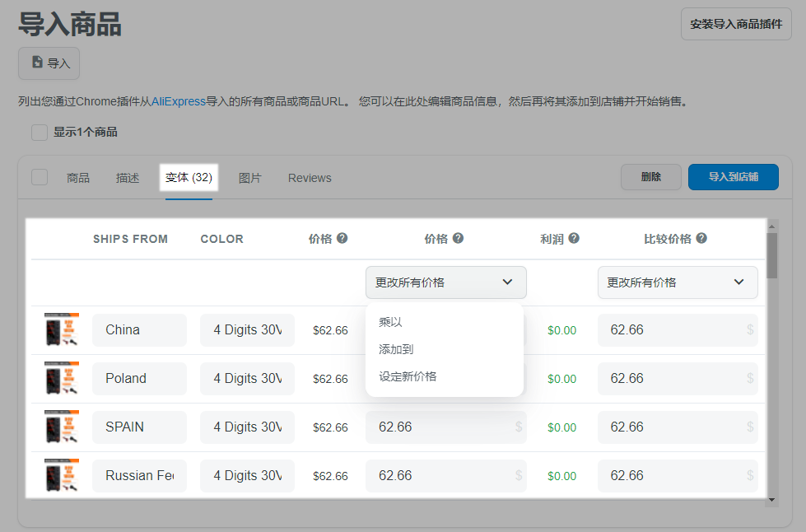Click the 利润 help question mark icon
This screenshot has width=806, height=532.
tap(574, 238)
